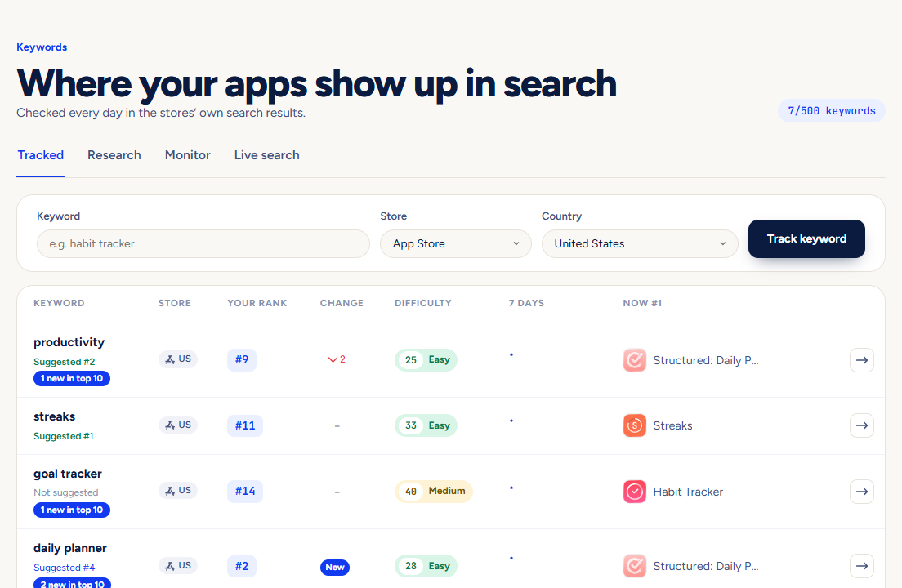
Task: Click 1 new in top 10 badge under goal tracker
Action: pyautogui.click(x=72, y=510)
